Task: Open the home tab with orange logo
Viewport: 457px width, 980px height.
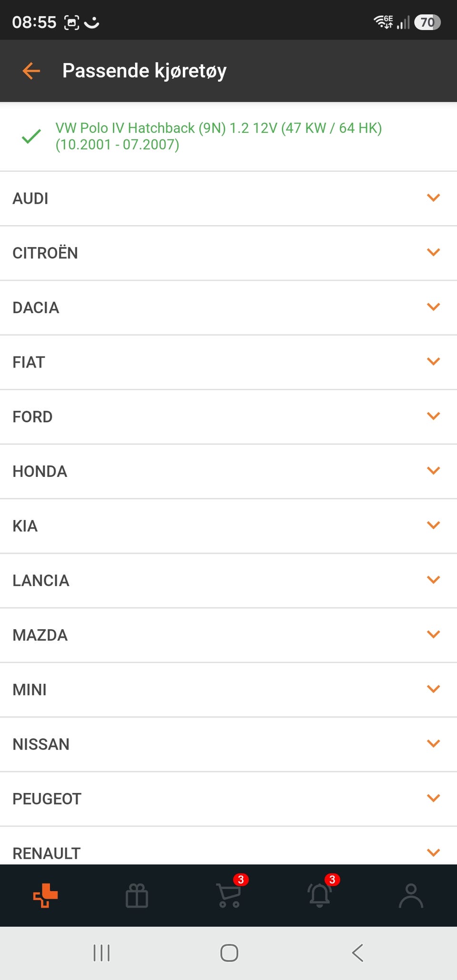Action: pyautogui.click(x=45, y=896)
